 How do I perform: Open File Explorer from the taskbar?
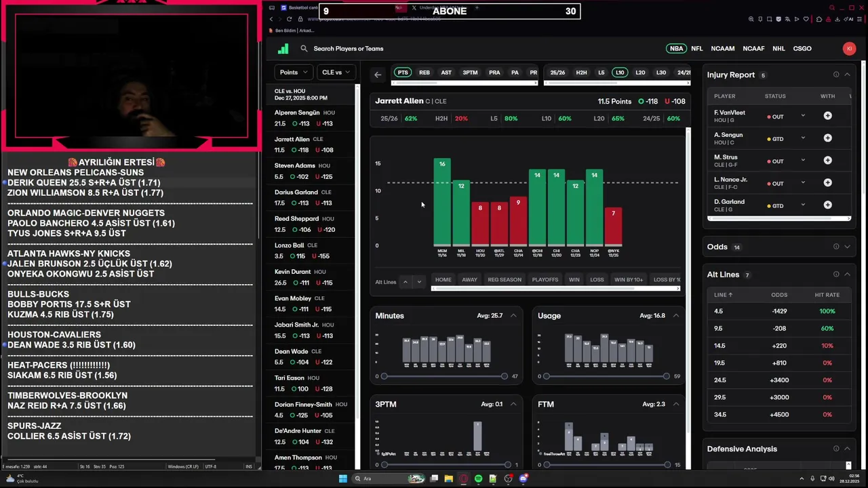pyautogui.click(x=449, y=479)
